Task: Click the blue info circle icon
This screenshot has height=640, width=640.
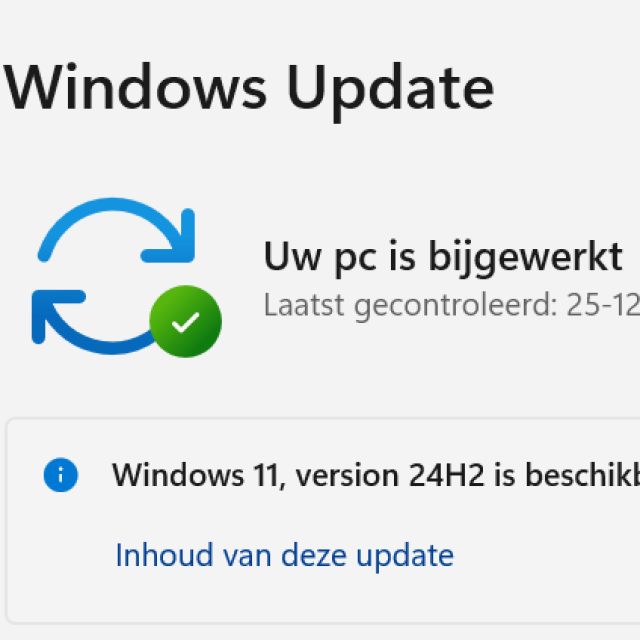Action: point(60,475)
